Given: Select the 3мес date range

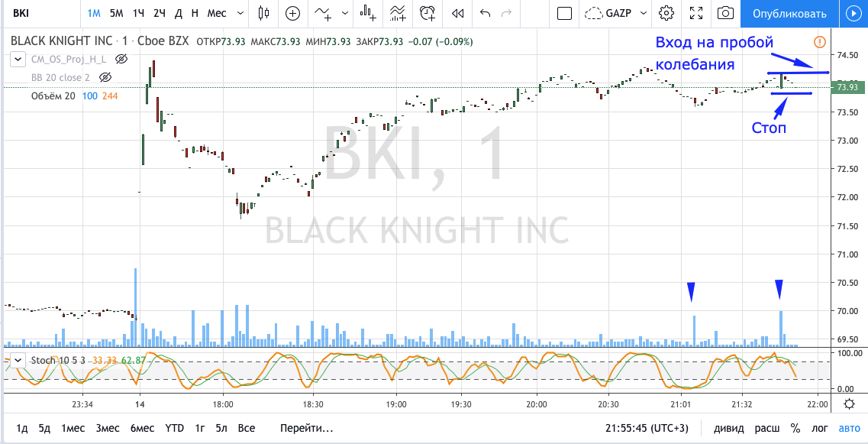Looking at the screenshot, I should pos(107,429).
